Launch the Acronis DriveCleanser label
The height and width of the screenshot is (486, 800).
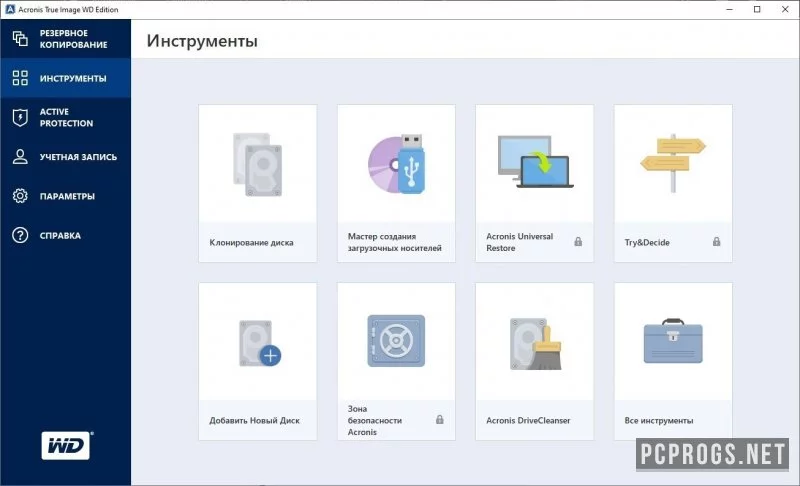[528, 420]
